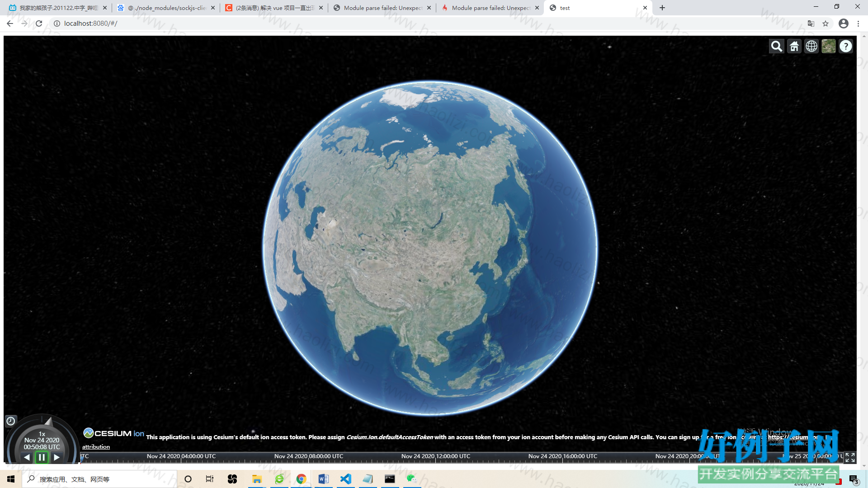Open the scene mode picker globe icon
Viewport: 868px width, 488px height.
[811, 46]
